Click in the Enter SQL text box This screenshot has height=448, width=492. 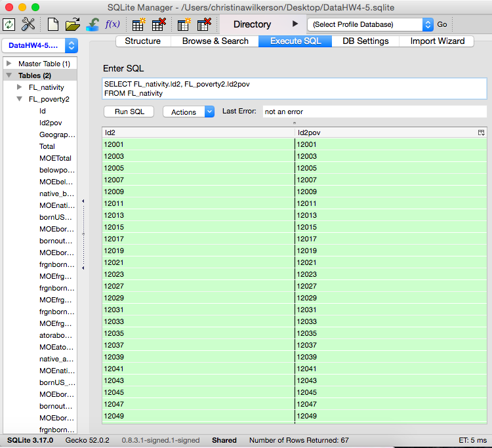pos(295,89)
